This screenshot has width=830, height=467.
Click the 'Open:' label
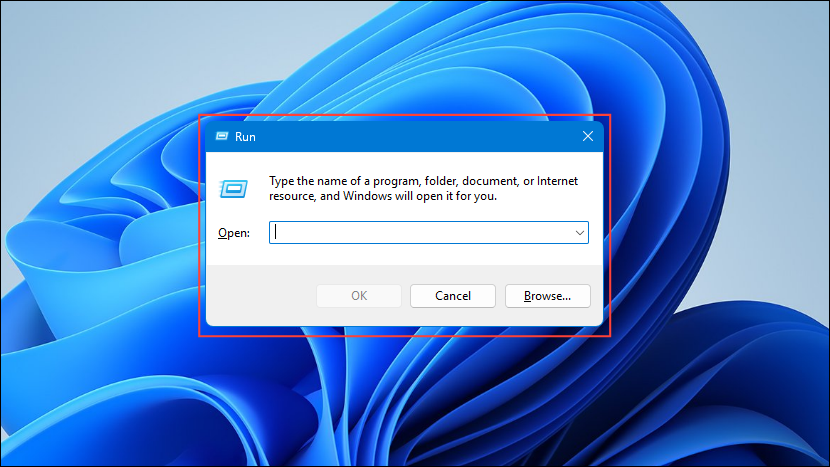[234, 233]
